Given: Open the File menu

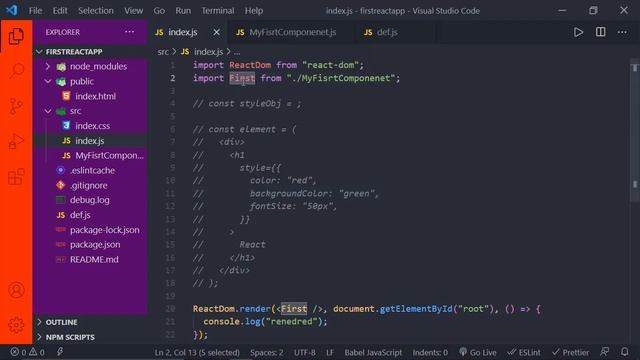Looking at the screenshot, I should (x=35, y=11).
